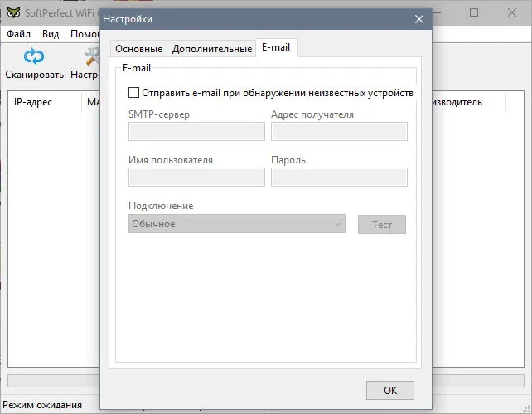Viewport: 532px width, 414px height.
Task: Expand the Подключение dropdown
Action: (x=237, y=223)
